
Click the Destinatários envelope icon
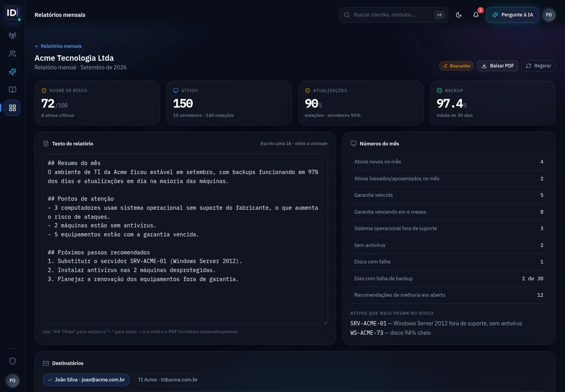(46, 363)
